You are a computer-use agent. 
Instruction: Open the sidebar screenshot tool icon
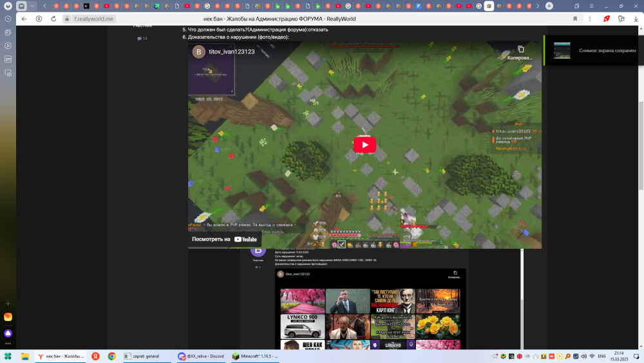click(x=8, y=73)
